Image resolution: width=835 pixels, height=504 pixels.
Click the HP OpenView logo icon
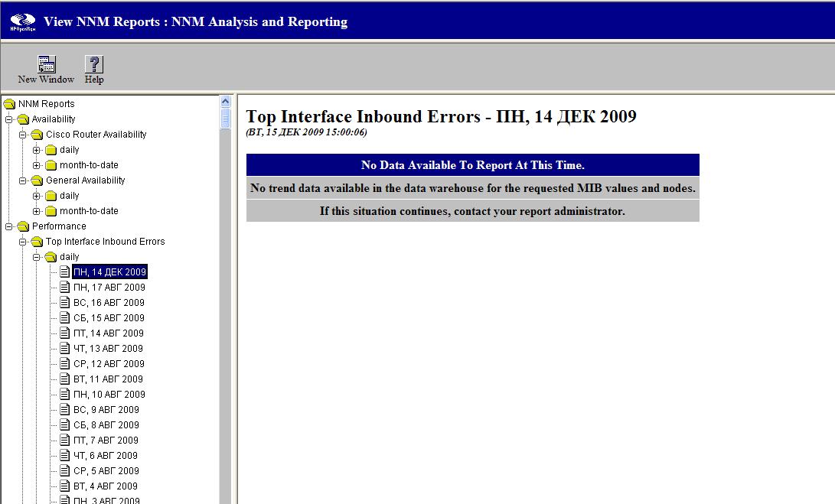22,22
